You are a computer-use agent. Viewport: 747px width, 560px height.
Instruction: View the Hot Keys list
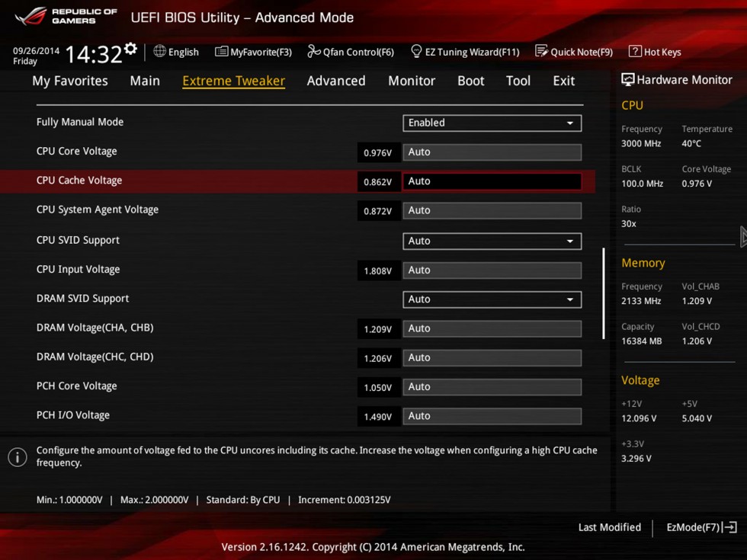point(654,52)
